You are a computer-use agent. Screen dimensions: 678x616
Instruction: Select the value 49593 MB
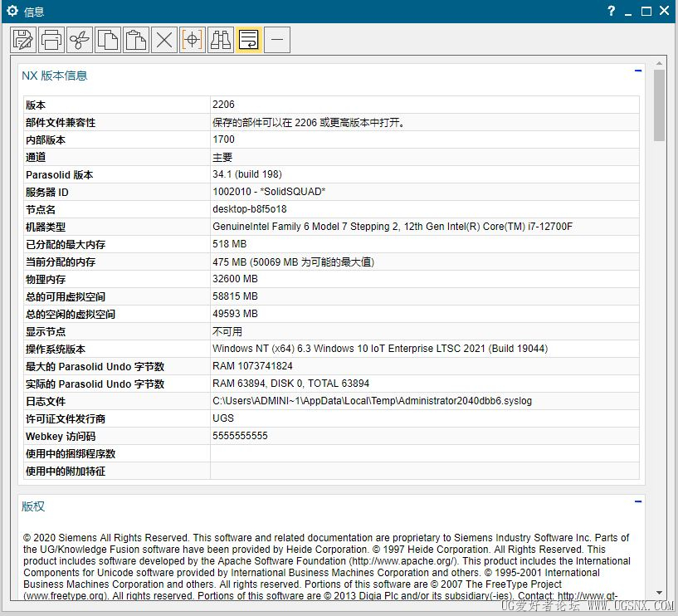pyautogui.click(x=235, y=314)
